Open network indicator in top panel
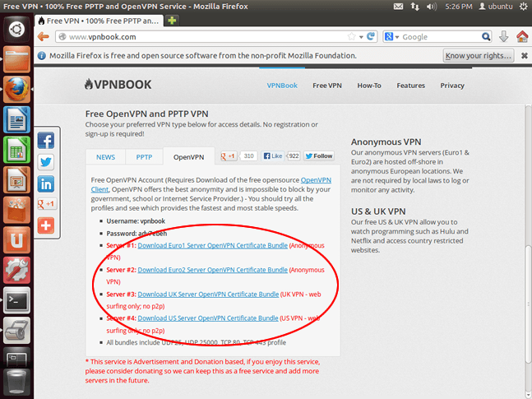The image size is (532, 399). coord(414,6)
